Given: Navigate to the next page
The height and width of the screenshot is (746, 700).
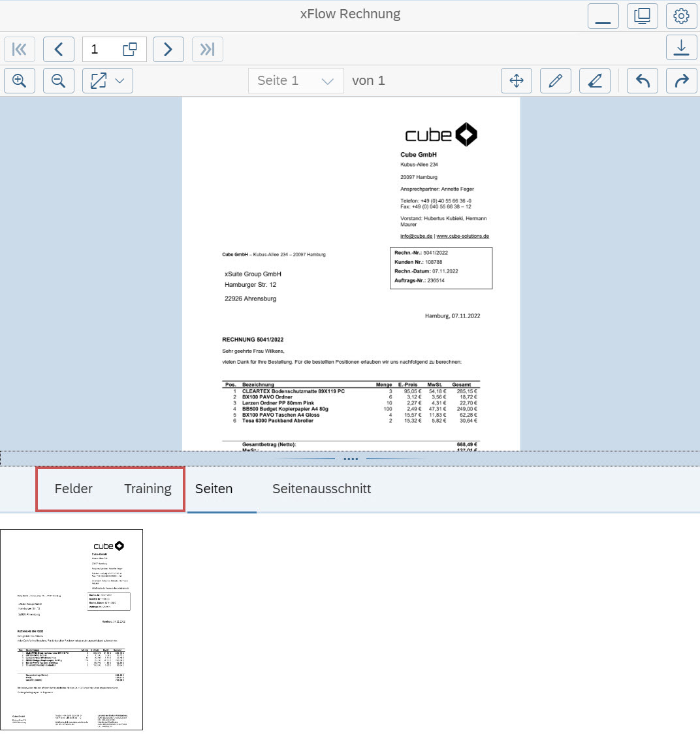Looking at the screenshot, I should 168,49.
